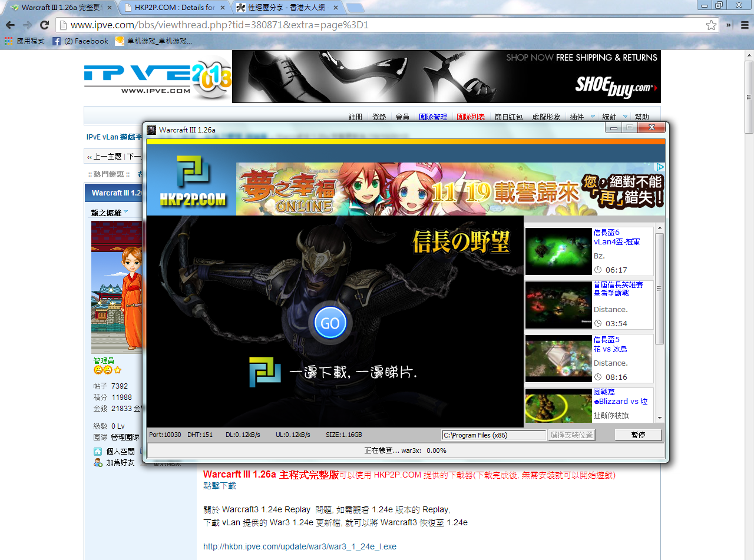Close the Warcraft III 1.26a browser tab
The image size is (754, 560).
point(110,8)
